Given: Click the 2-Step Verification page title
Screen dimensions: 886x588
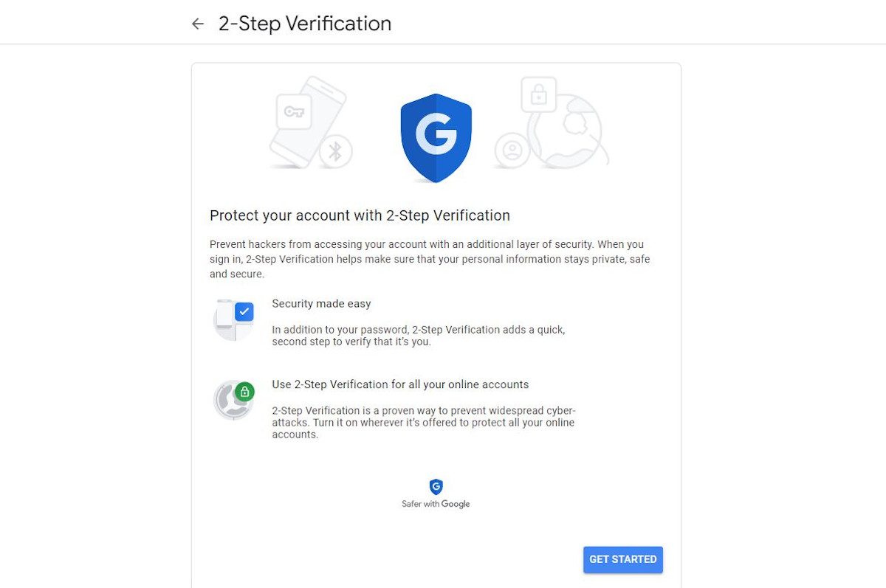Looking at the screenshot, I should pyautogui.click(x=305, y=24).
